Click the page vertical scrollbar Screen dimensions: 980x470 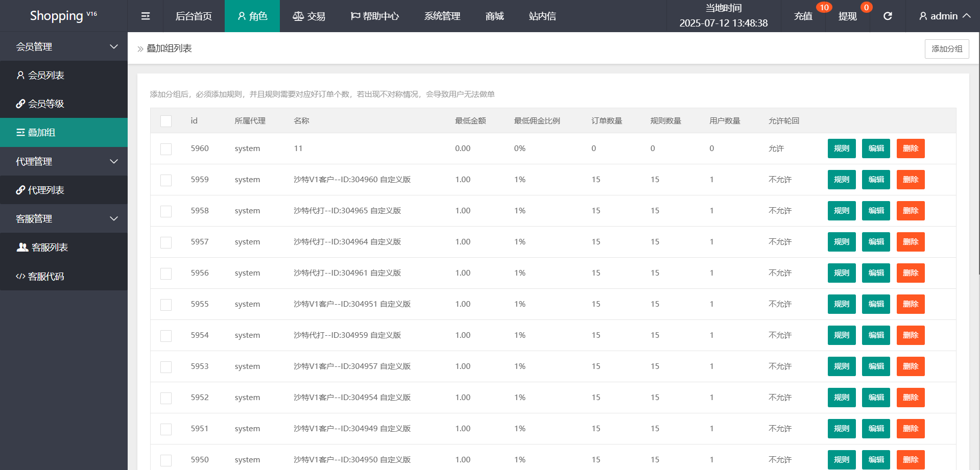[x=978, y=153]
